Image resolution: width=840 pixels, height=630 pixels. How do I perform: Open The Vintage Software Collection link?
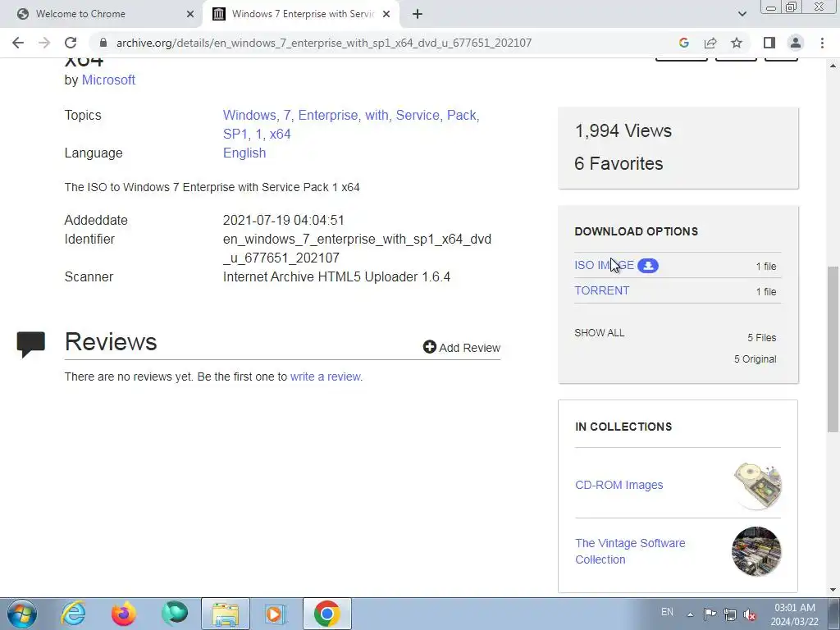630,551
